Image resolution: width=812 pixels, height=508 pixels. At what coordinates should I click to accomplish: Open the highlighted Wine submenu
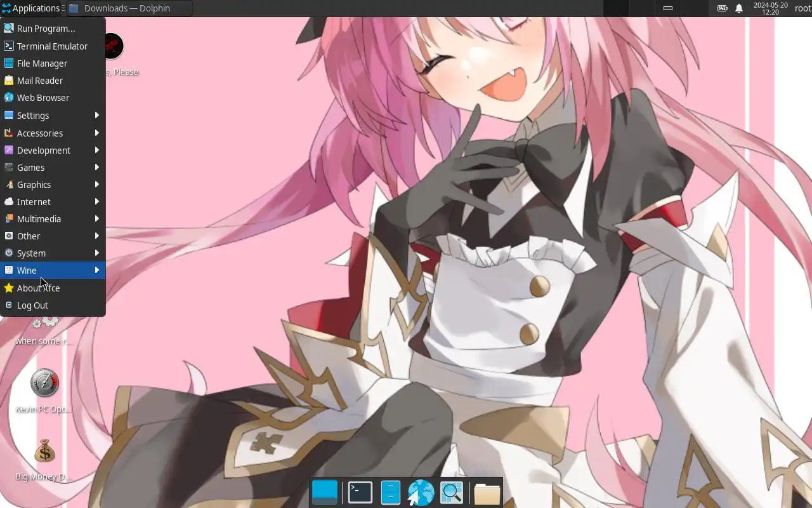coord(53,271)
